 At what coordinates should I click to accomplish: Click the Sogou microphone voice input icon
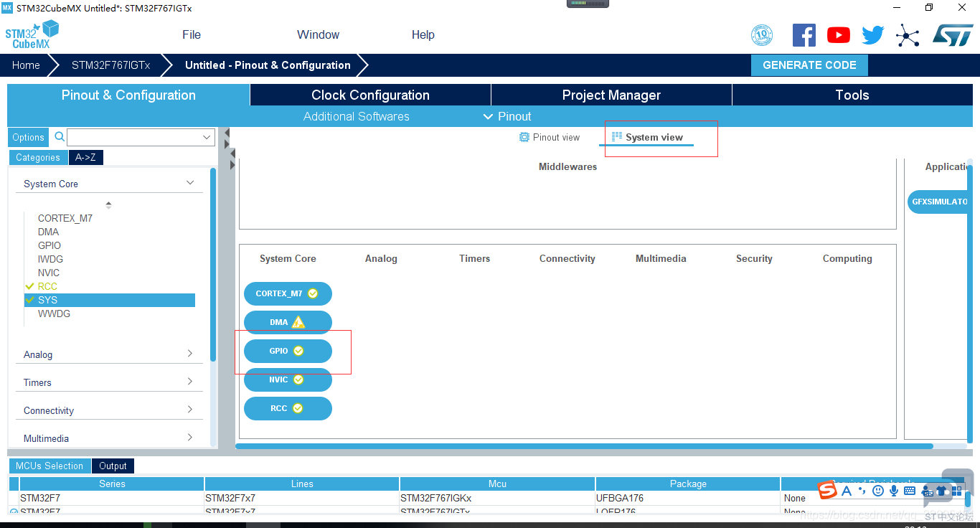click(x=894, y=491)
